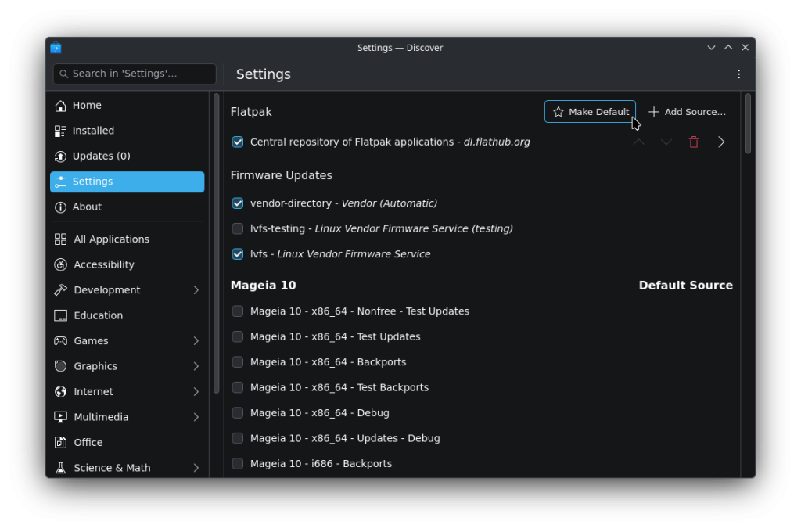Expand Games category chevron

[196, 341]
